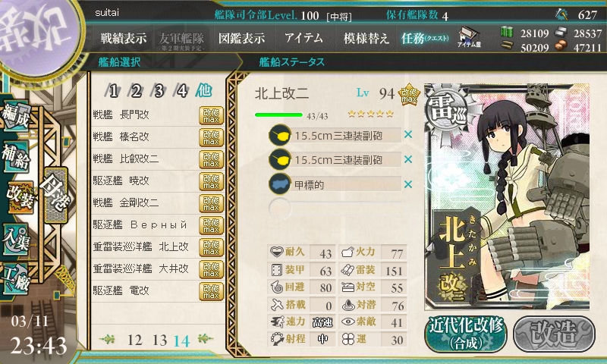Open the 補給 resupply side icon
607x364 pixels.
coord(15,156)
